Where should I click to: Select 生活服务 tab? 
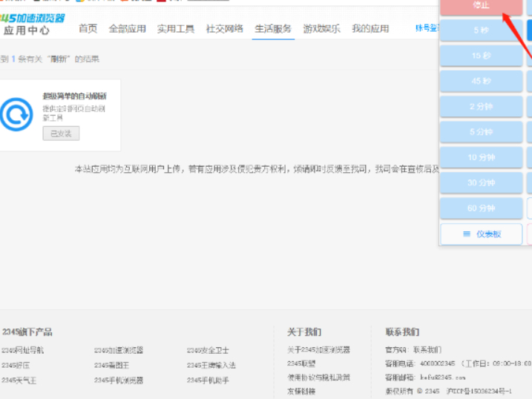[x=273, y=29]
